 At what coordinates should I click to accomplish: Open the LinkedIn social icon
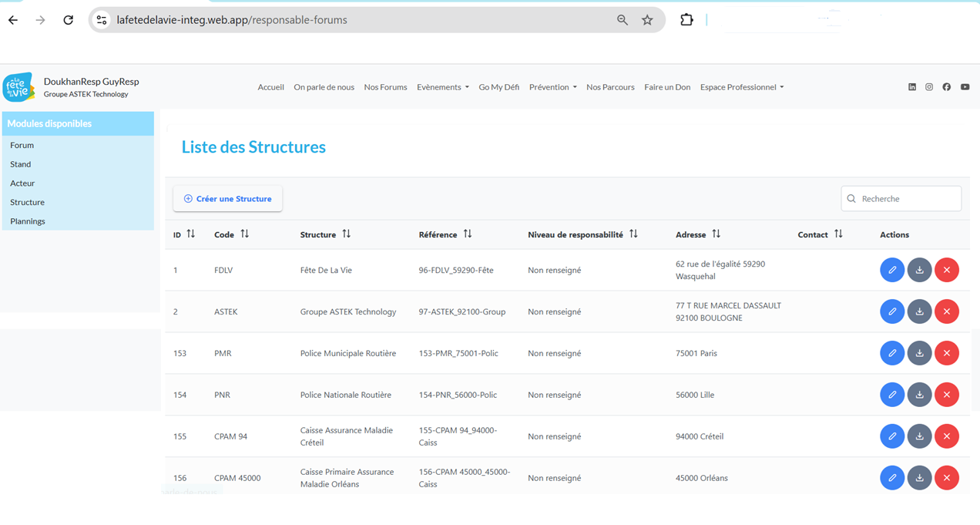[x=912, y=87]
